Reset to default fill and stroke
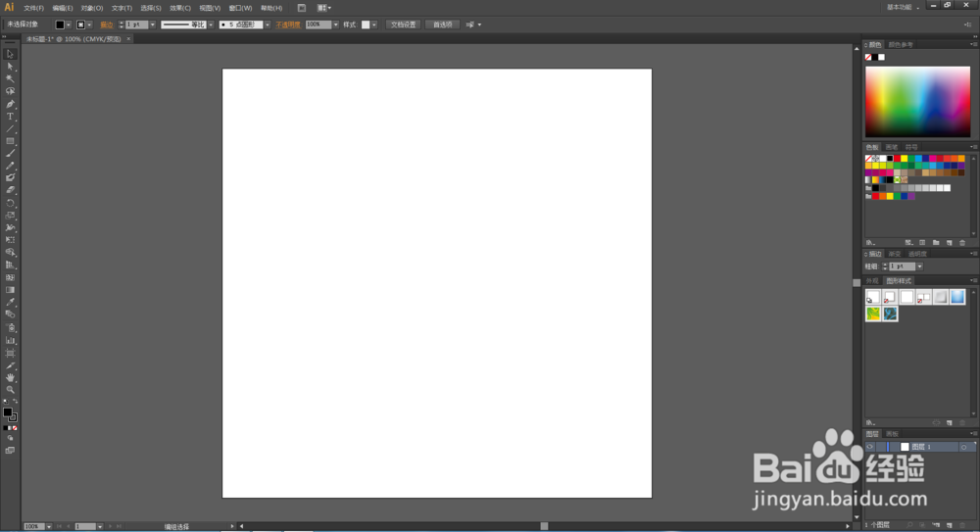Image resolution: width=980 pixels, height=532 pixels. (6, 402)
